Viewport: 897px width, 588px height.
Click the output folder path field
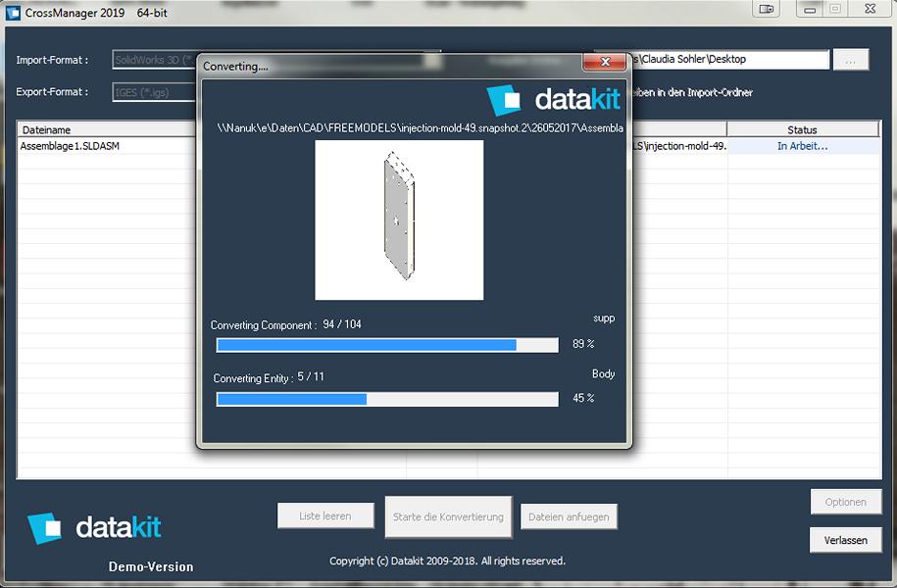click(x=729, y=59)
